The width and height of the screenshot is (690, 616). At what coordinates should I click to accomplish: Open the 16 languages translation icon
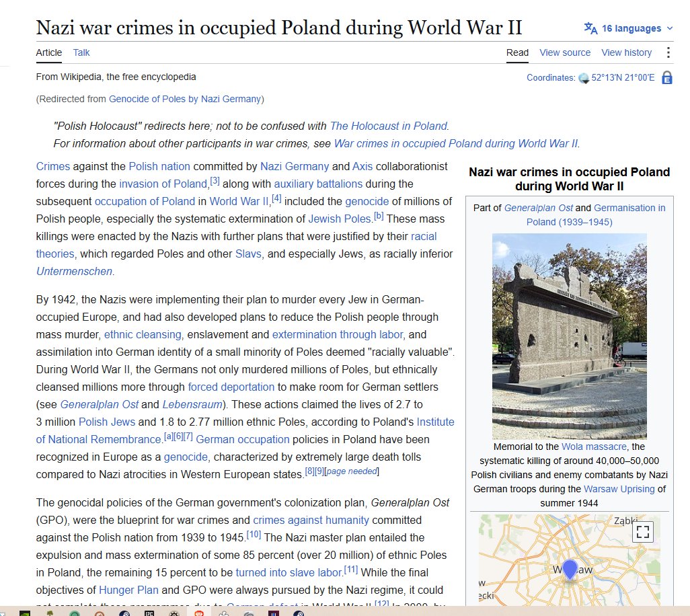point(590,28)
